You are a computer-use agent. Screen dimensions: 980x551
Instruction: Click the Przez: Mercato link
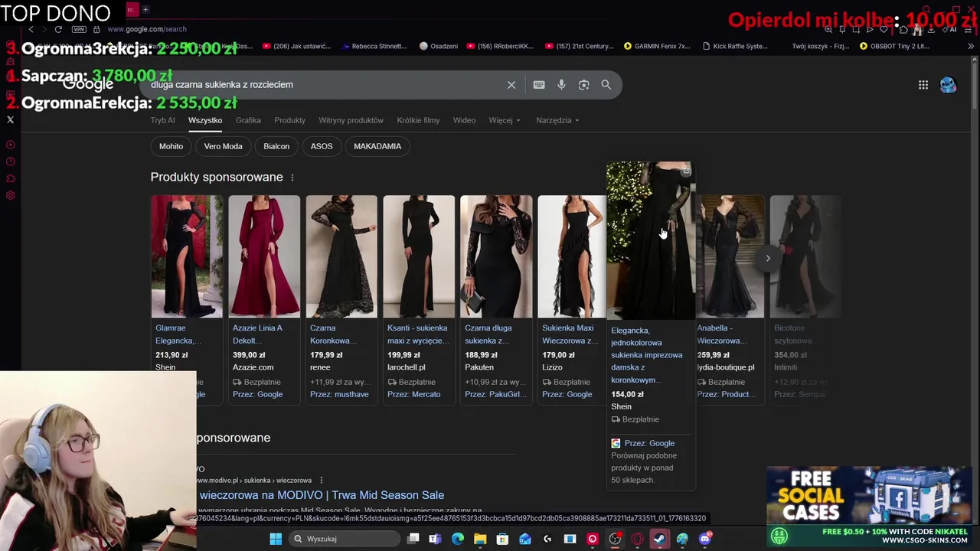(x=413, y=394)
